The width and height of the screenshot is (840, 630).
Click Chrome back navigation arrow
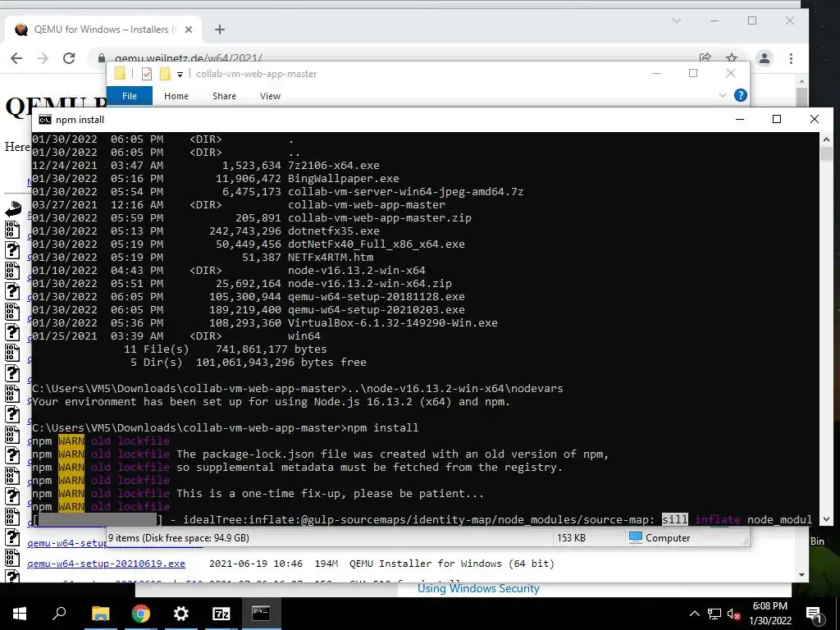pos(16,58)
